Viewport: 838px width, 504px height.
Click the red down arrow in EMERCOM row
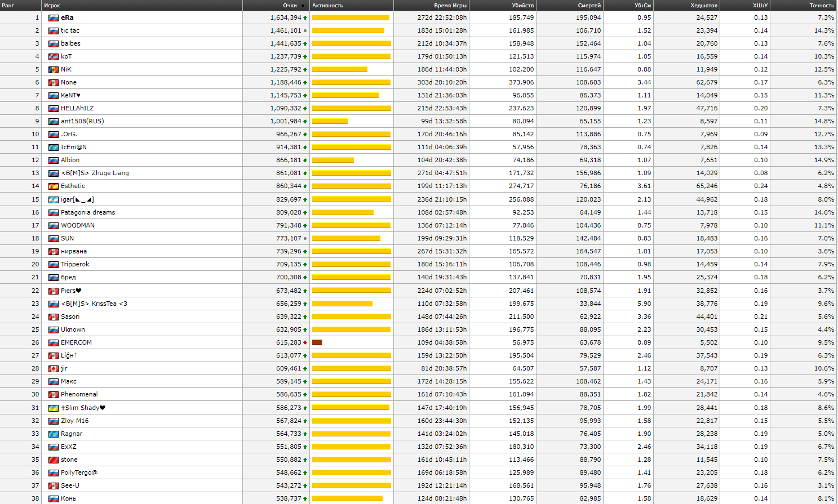point(305,343)
